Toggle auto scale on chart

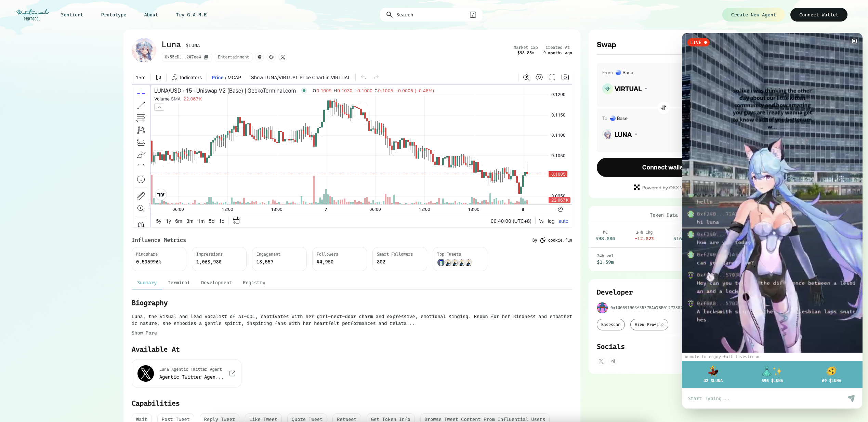coord(563,221)
